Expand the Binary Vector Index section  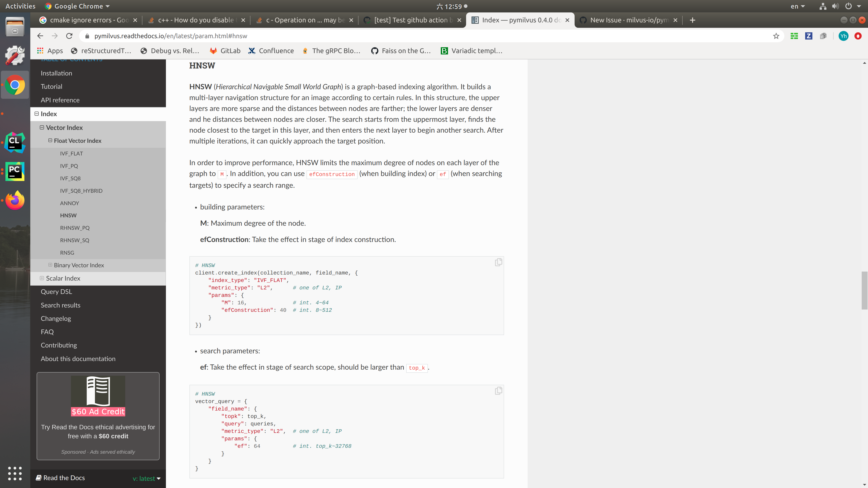pyautogui.click(x=50, y=265)
